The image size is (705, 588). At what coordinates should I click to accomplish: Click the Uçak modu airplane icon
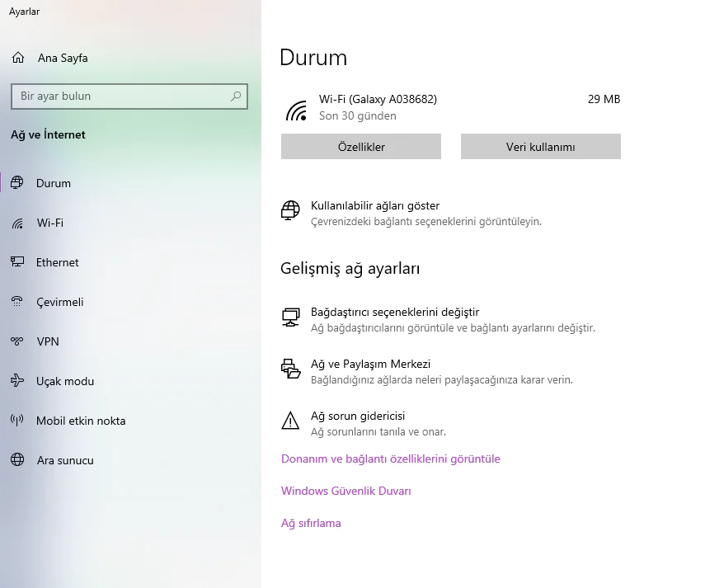pos(17,381)
